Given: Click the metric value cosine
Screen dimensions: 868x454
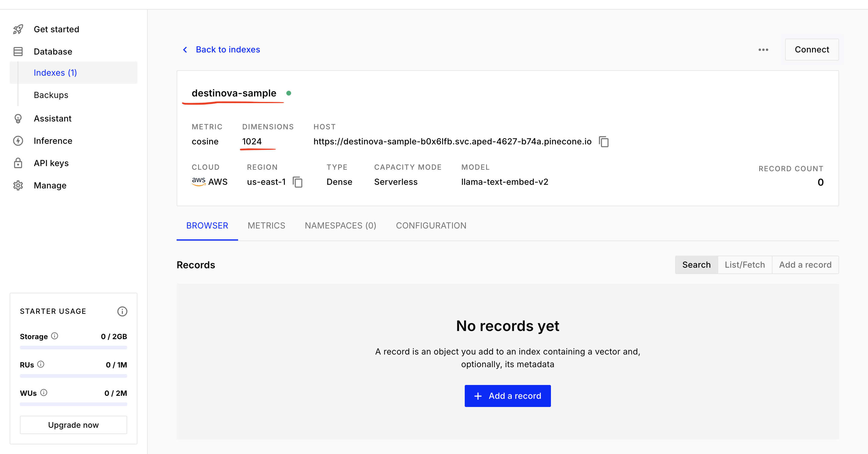Looking at the screenshot, I should coord(205,142).
